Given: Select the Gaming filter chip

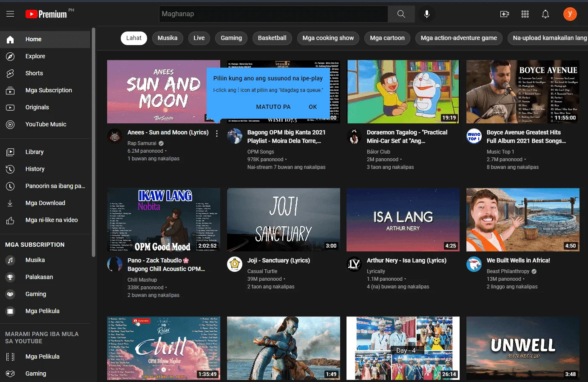Looking at the screenshot, I should (231, 38).
